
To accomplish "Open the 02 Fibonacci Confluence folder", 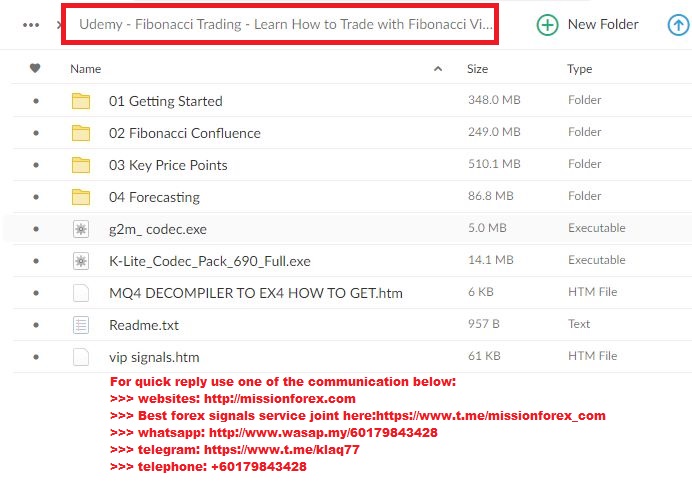I will (x=184, y=133).
